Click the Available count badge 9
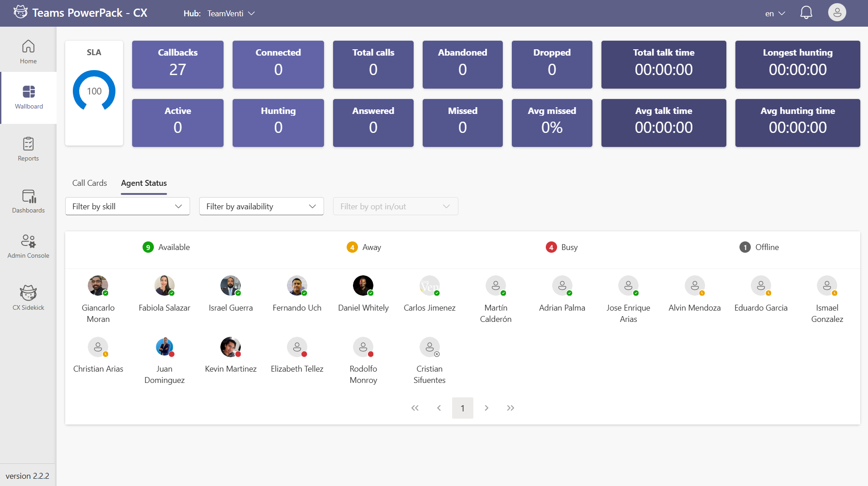Image resolution: width=868 pixels, height=486 pixels. click(148, 247)
